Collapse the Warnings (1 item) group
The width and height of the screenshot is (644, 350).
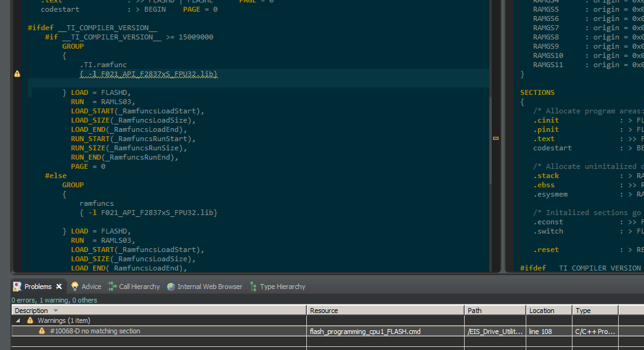(x=18, y=320)
